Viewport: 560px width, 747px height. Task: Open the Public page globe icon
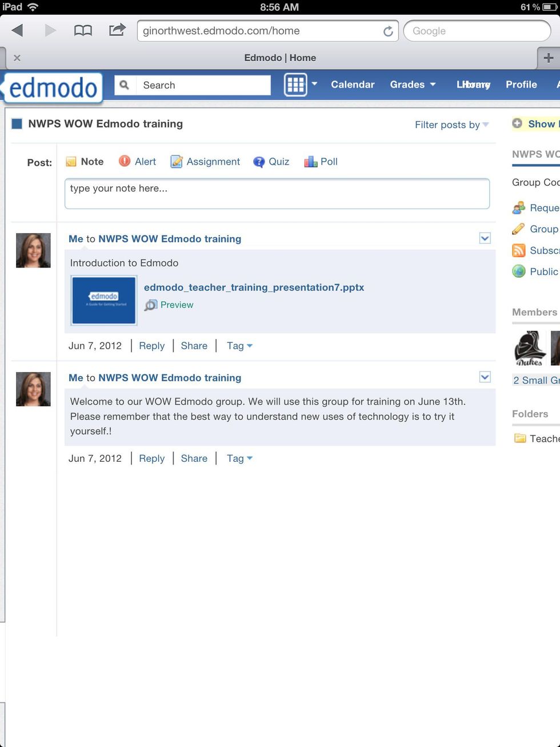(x=518, y=271)
